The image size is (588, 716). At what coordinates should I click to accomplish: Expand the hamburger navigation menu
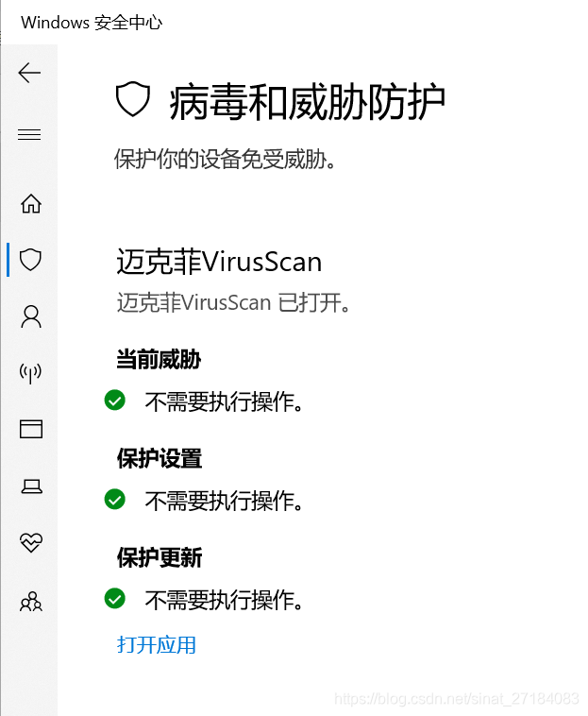point(29,134)
